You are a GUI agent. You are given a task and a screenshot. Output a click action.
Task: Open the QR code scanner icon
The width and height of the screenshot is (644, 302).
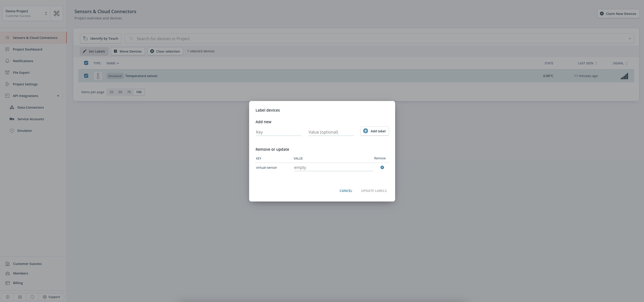[57, 13]
